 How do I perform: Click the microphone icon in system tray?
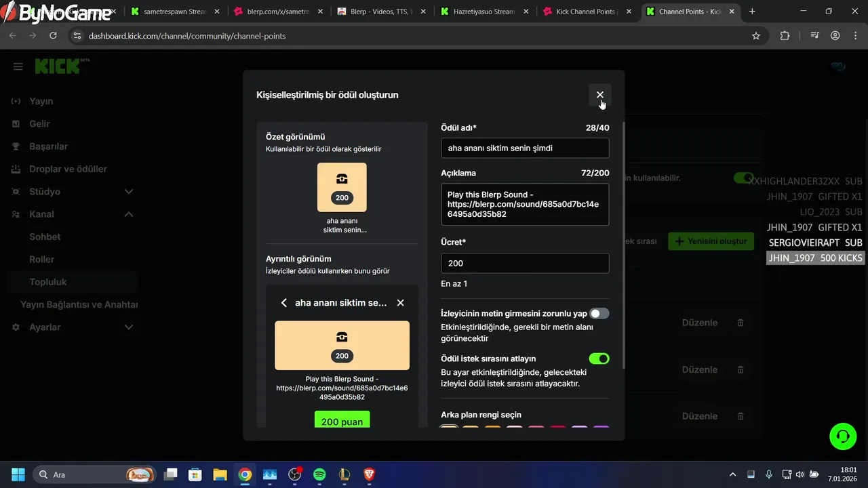coord(768,474)
